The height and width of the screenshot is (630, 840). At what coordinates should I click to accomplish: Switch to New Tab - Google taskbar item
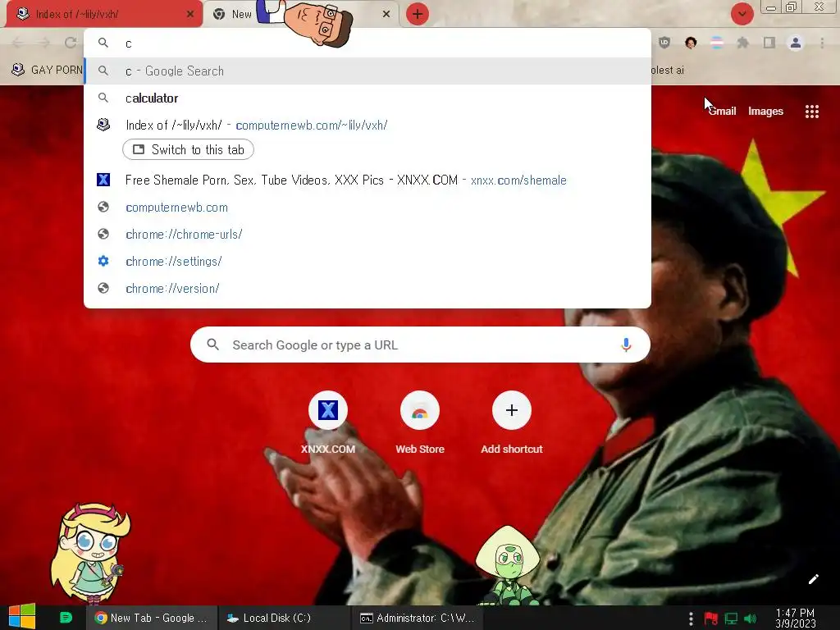point(152,618)
